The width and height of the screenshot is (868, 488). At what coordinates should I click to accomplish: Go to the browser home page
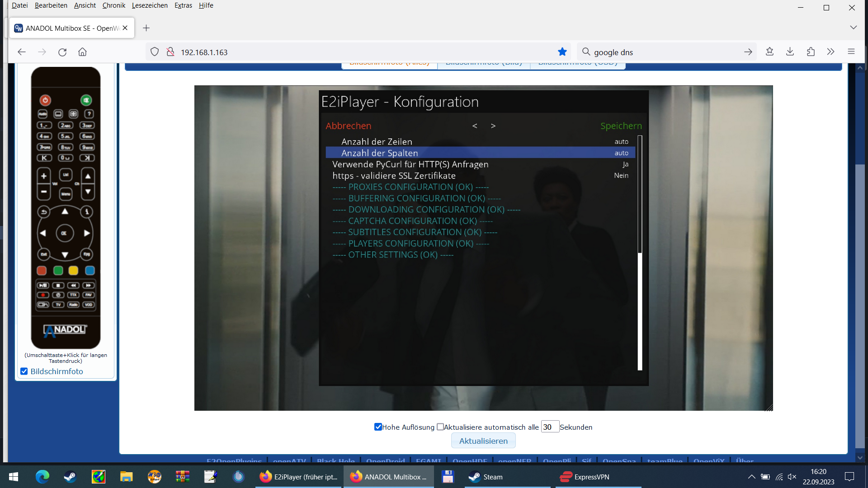point(82,52)
